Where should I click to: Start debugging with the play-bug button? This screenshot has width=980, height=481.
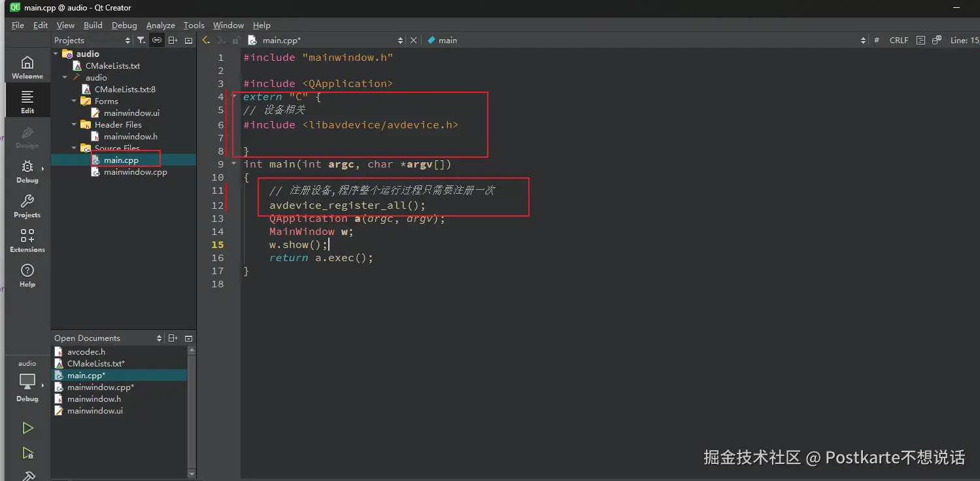pyautogui.click(x=27, y=453)
